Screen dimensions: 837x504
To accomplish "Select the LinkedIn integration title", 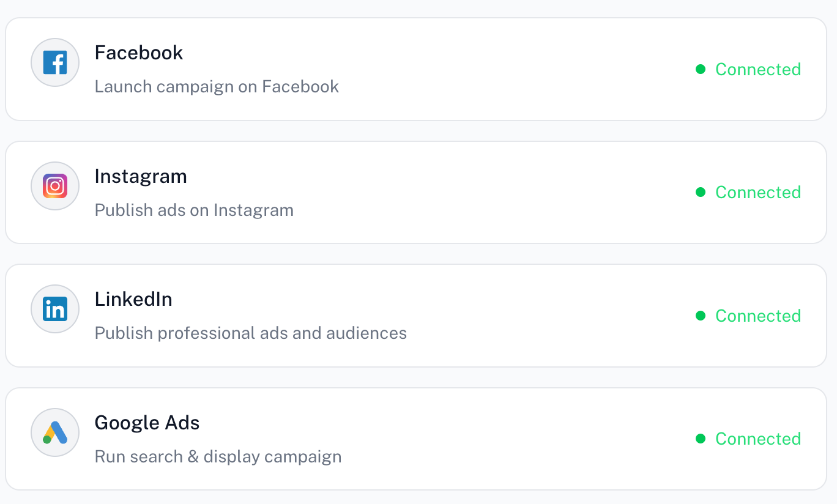I will pyautogui.click(x=133, y=299).
